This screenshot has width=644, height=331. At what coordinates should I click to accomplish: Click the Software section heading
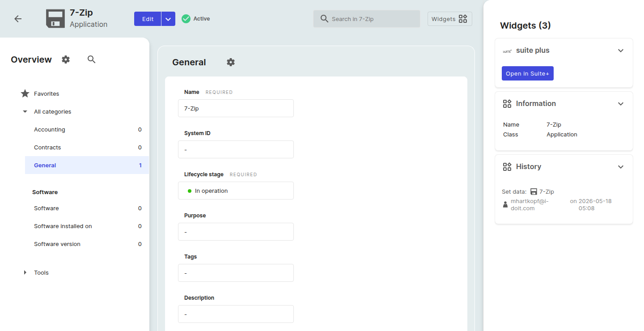point(45,192)
